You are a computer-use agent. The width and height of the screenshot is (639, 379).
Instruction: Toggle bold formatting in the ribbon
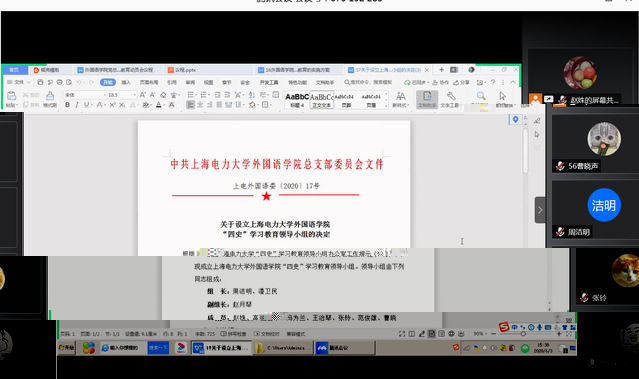(67, 105)
